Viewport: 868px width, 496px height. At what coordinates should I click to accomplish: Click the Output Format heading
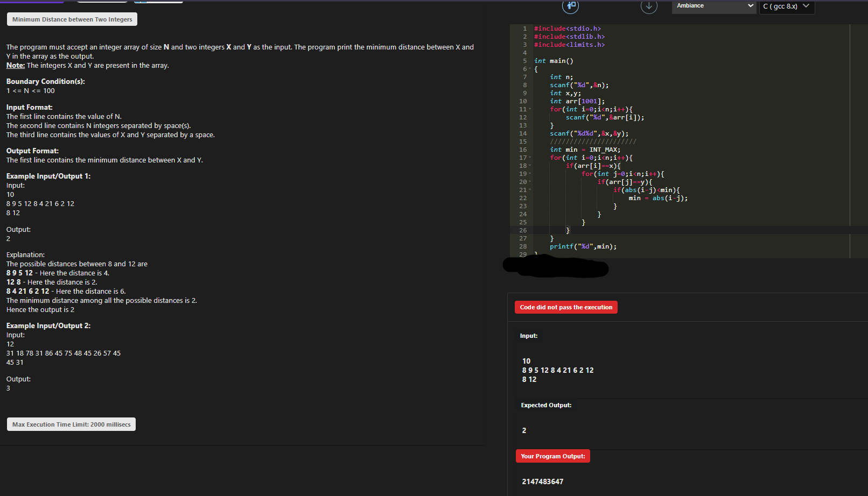[x=32, y=151]
